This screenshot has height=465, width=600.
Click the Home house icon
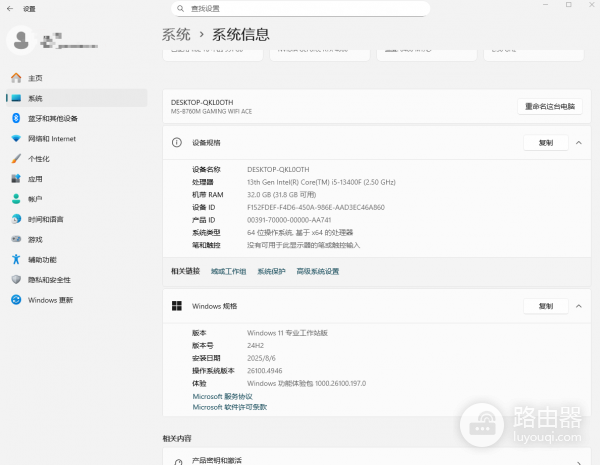click(16, 78)
